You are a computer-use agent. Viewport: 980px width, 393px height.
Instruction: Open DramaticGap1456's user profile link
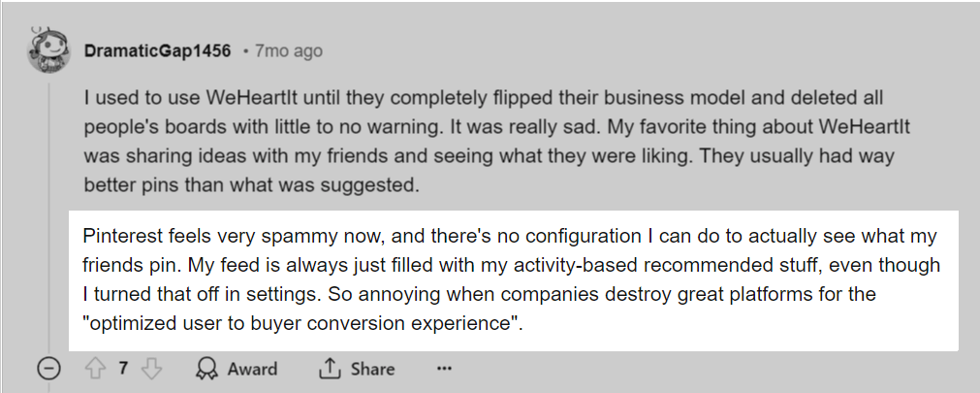click(157, 50)
